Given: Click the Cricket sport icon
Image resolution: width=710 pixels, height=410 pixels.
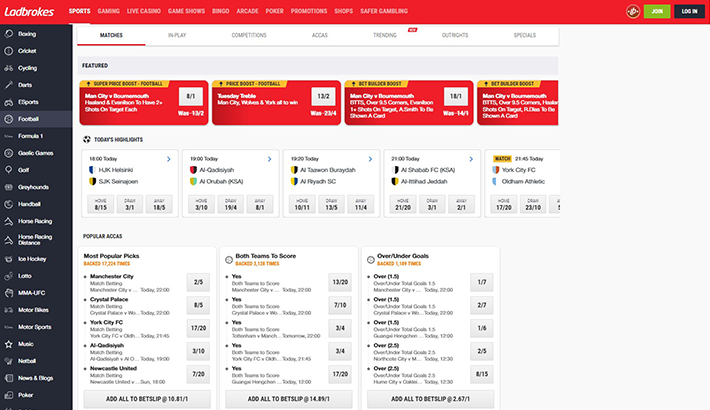Looking at the screenshot, I should coord(9,51).
